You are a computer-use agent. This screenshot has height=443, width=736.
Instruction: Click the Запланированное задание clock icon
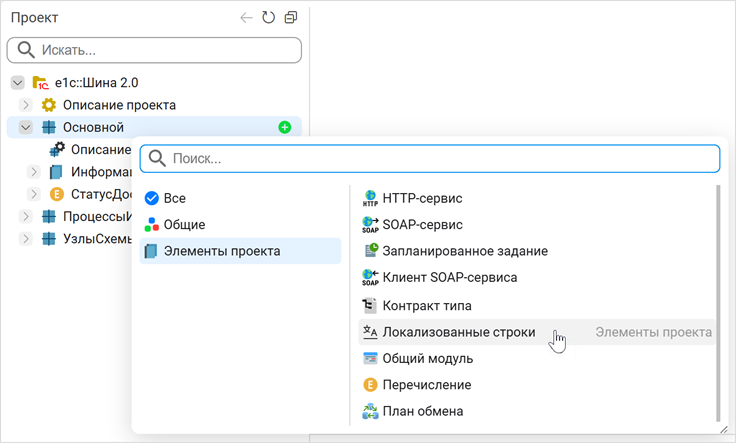[x=371, y=250]
